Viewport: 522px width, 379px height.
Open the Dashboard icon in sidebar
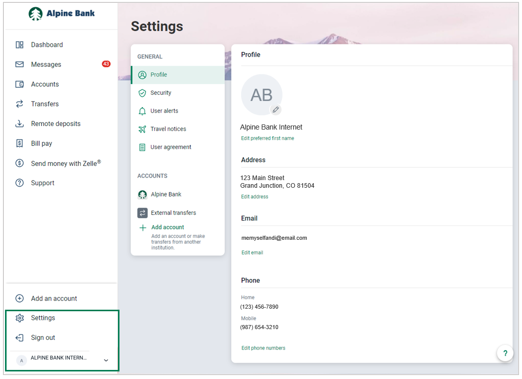(20, 45)
